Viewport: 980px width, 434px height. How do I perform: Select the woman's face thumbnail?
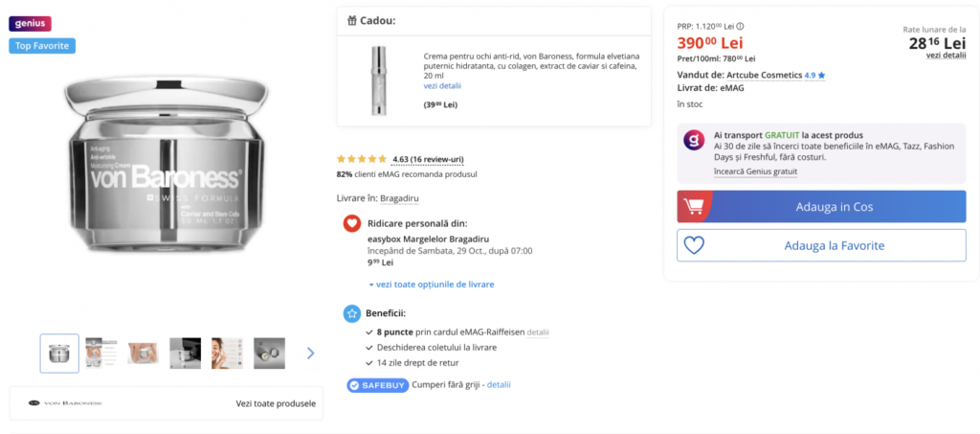tap(227, 354)
